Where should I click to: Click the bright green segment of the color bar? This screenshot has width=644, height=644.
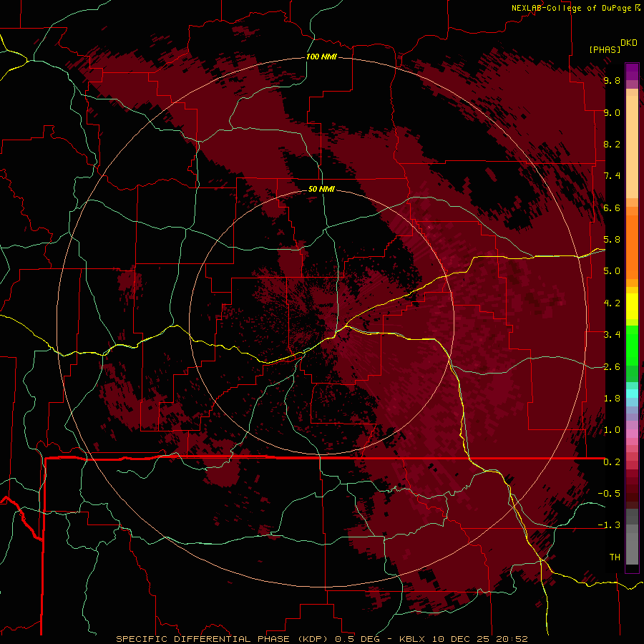pos(632,345)
